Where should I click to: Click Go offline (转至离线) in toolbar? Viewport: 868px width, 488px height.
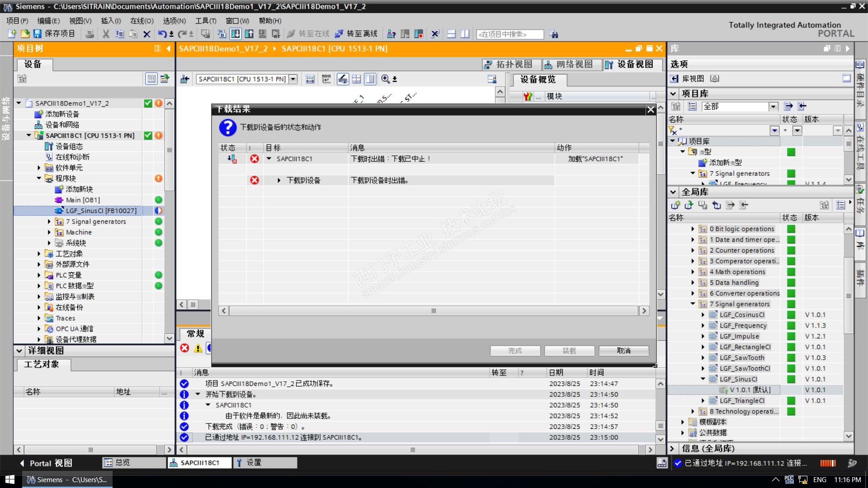[356, 34]
